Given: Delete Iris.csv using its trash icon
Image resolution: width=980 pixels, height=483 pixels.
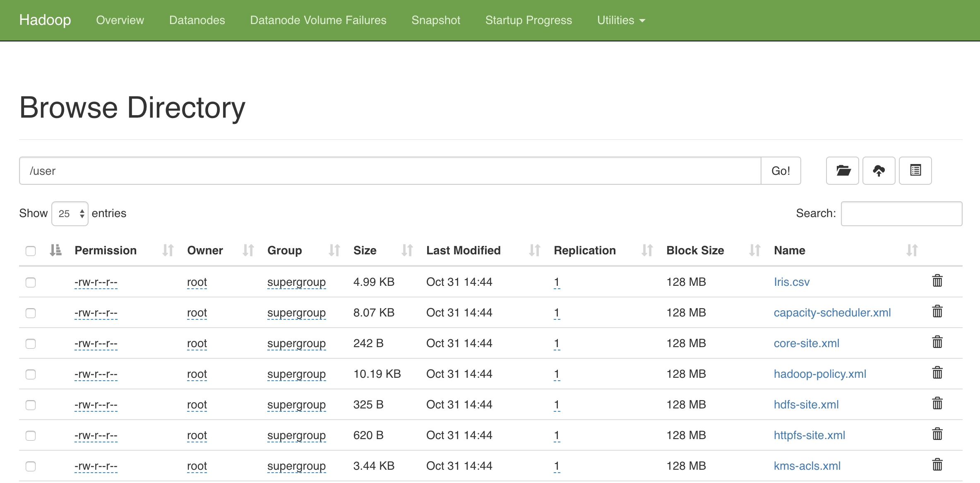Looking at the screenshot, I should [937, 281].
